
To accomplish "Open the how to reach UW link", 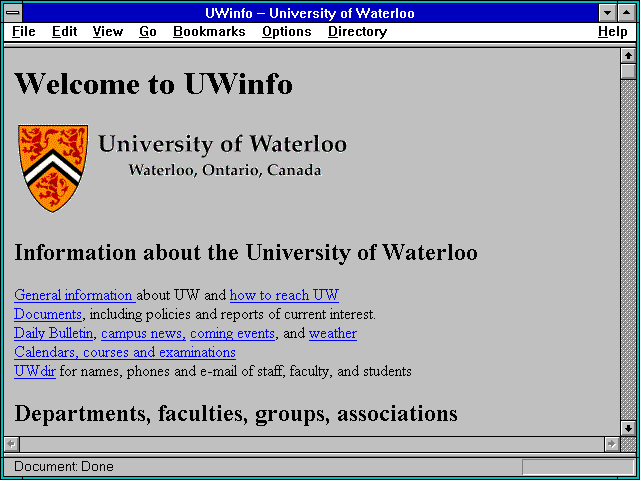I will 284,295.
